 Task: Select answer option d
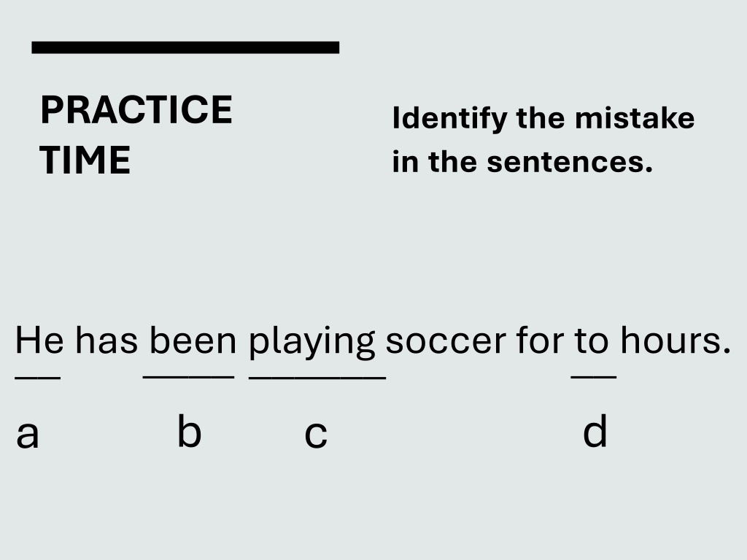click(x=595, y=430)
